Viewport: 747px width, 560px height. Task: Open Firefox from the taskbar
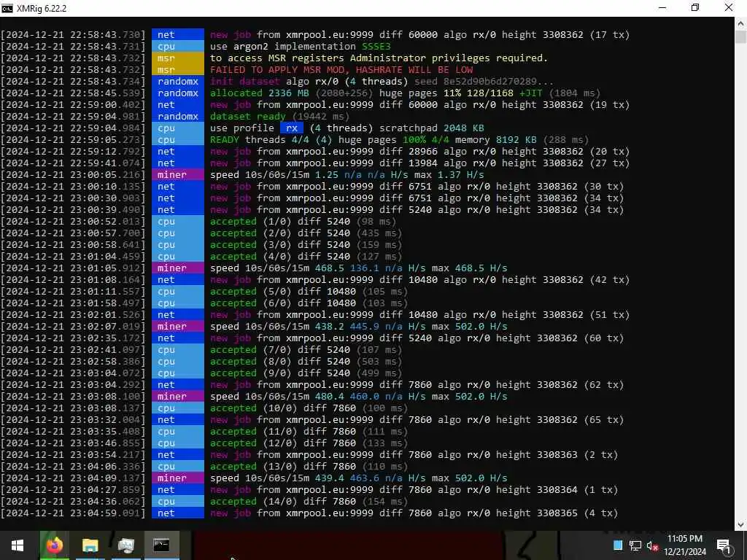[54, 545]
